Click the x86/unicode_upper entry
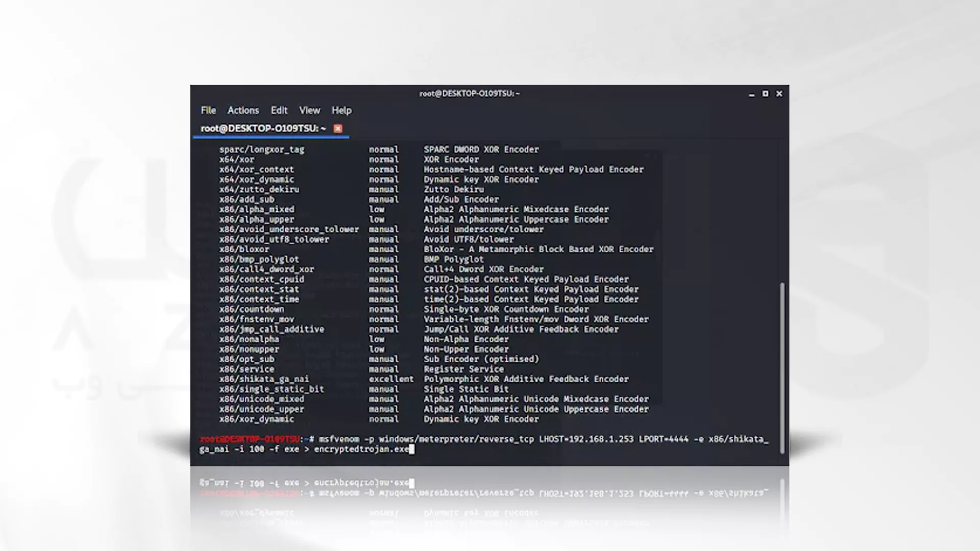This screenshot has height=551, width=980. click(x=262, y=409)
